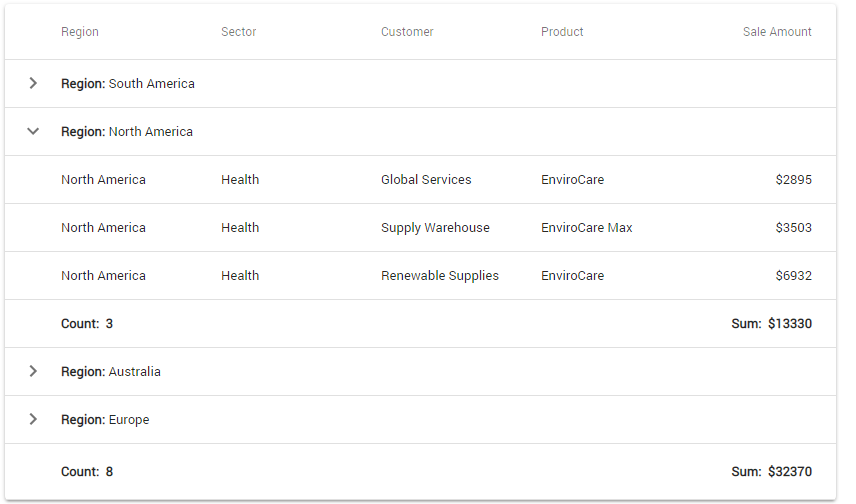The width and height of the screenshot is (856, 504).
Task: Sort by the Product column header
Action: pyautogui.click(x=562, y=32)
